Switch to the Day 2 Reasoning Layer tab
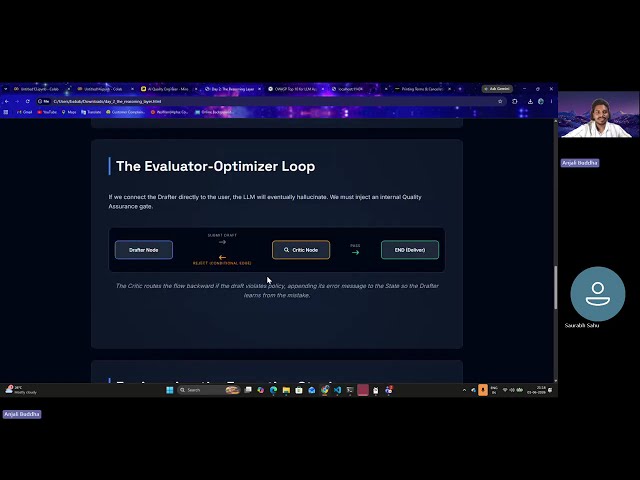This screenshot has height=480, width=640. (232, 89)
